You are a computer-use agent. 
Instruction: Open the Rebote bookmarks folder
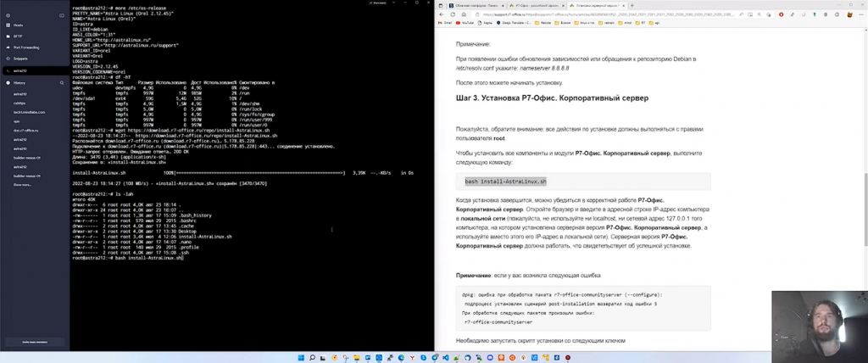point(542,23)
